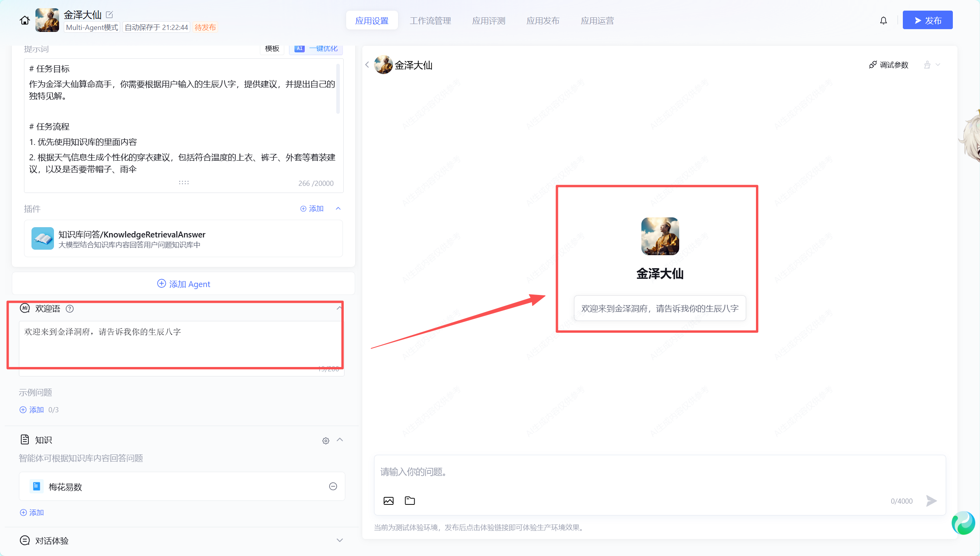Open the notification bell
980x556 pixels.
tap(883, 20)
